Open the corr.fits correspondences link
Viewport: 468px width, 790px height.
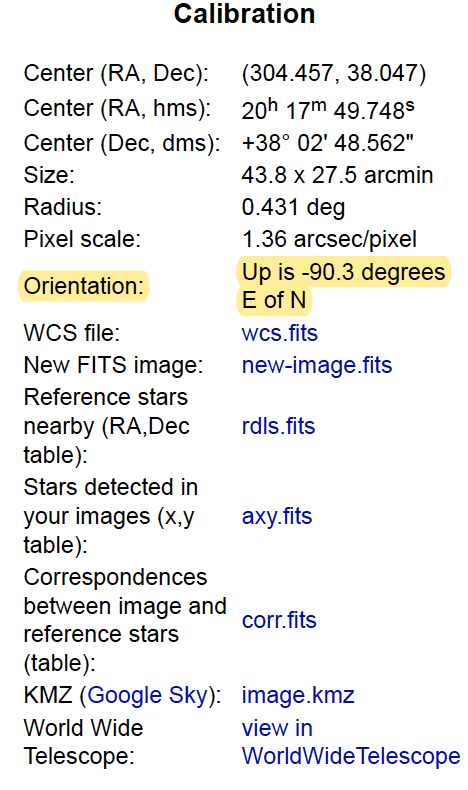(x=279, y=620)
